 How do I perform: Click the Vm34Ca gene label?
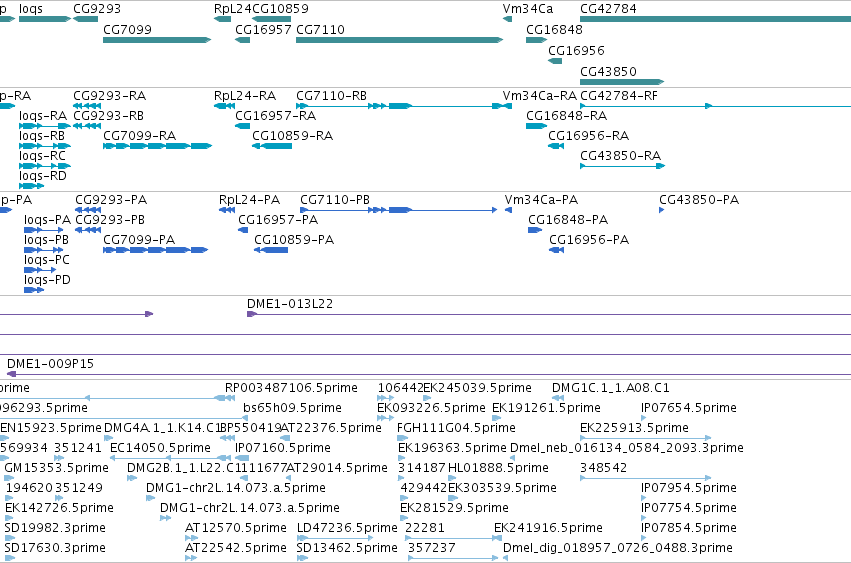[528, 9]
